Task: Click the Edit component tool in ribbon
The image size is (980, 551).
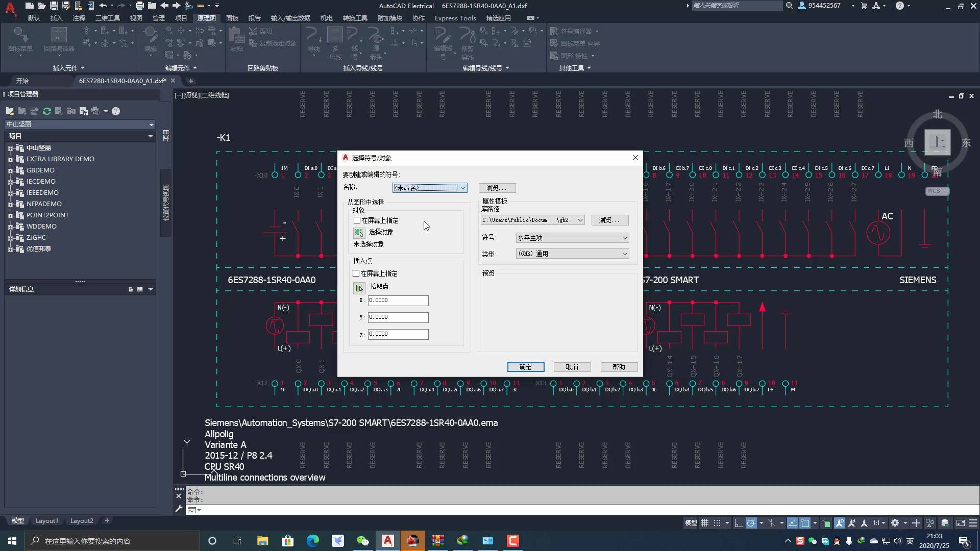Action: (151, 40)
